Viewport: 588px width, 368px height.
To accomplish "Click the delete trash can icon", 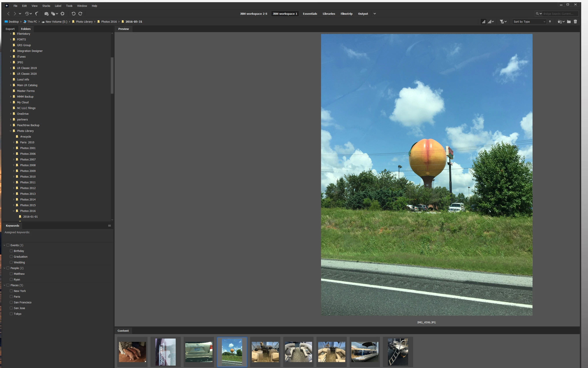I will pyautogui.click(x=575, y=22).
